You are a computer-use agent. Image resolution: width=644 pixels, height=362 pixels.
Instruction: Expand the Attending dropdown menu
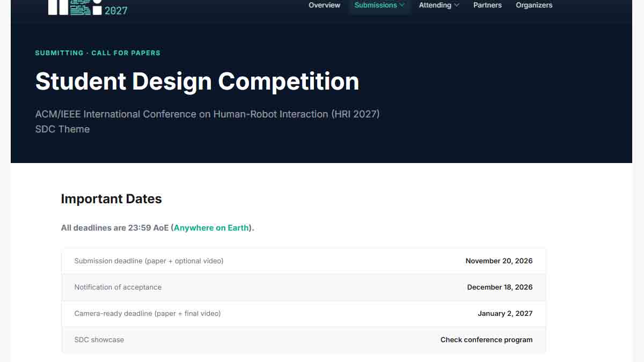click(x=439, y=5)
